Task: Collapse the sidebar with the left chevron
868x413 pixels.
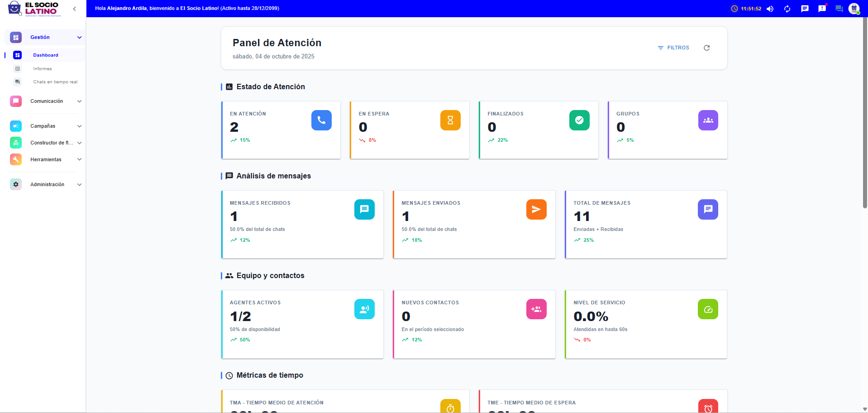Action: coord(75,9)
